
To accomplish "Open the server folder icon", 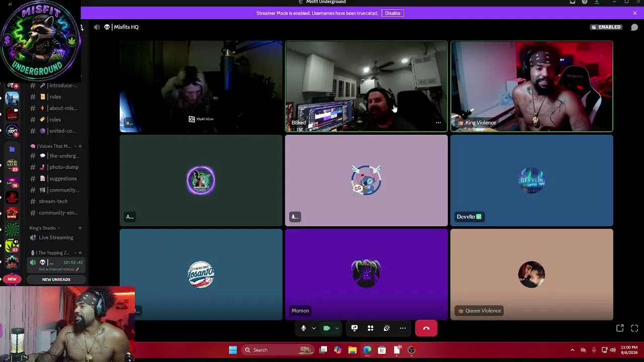I will click(x=12, y=149).
